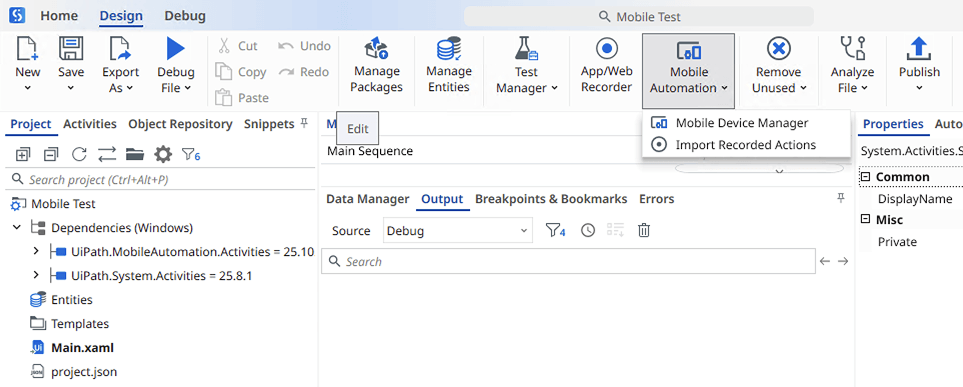The height and width of the screenshot is (387, 963).
Task: Start Debug File with play icon
Action: 176,48
